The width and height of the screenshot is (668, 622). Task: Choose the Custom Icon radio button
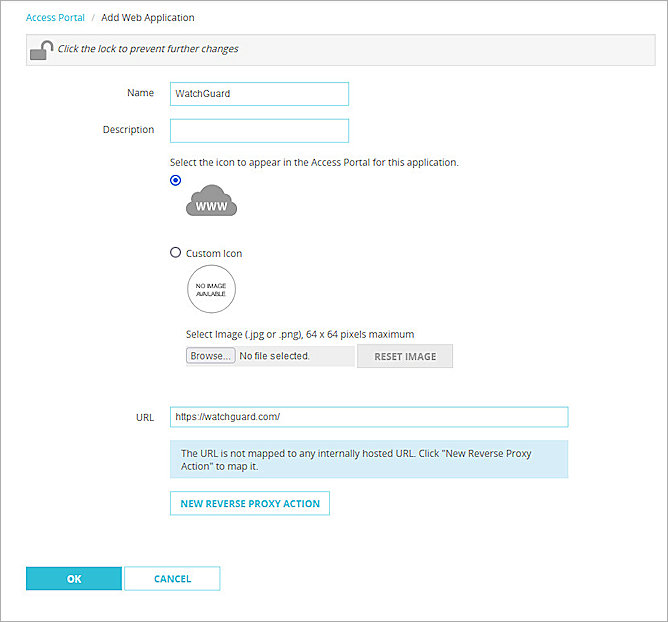tap(176, 253)
